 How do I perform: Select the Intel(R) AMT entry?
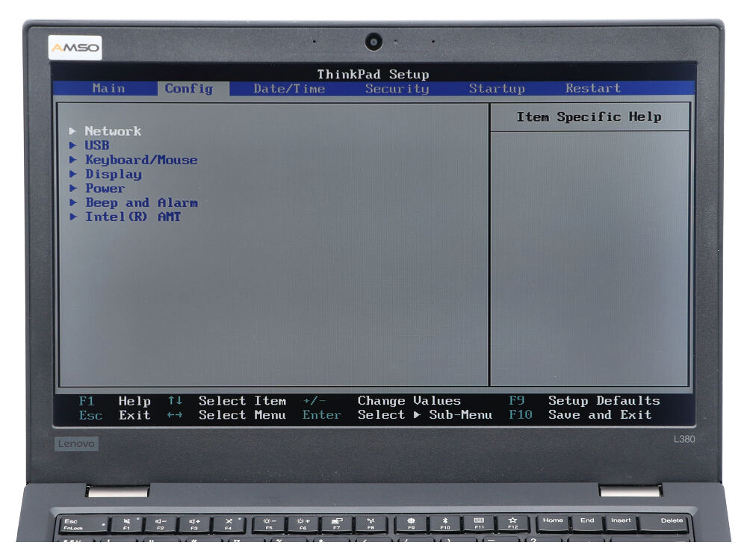click(x=132, y=217)
